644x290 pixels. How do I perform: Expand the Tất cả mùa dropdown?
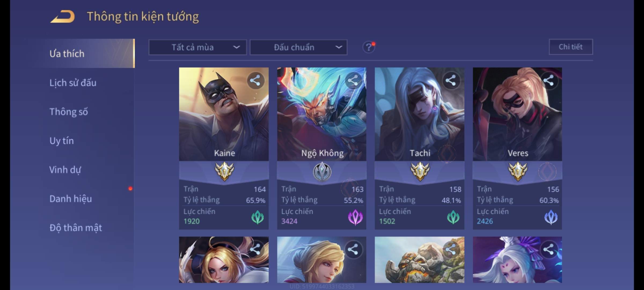tap(197, 48)
